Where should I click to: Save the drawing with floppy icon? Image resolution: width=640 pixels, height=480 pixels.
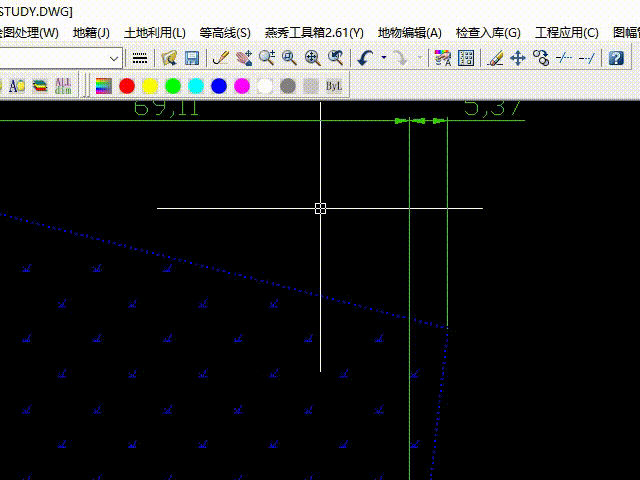[x=192, y=58]
